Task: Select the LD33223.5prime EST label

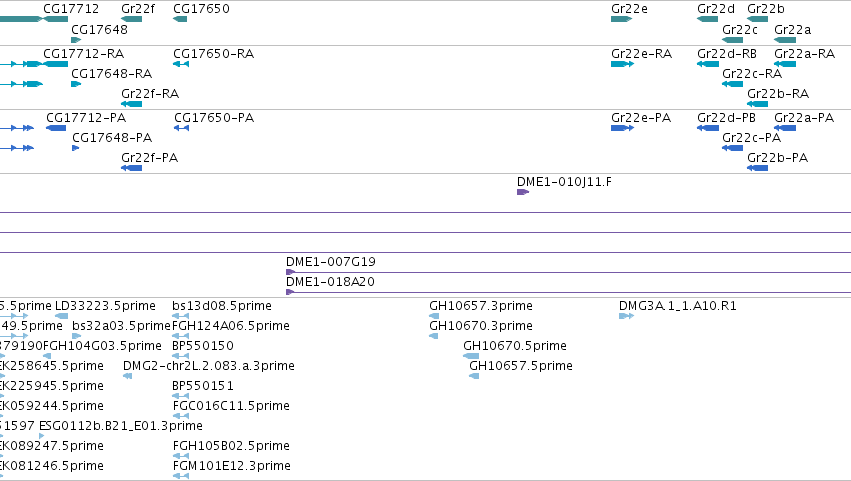Action: pos(105,306)
